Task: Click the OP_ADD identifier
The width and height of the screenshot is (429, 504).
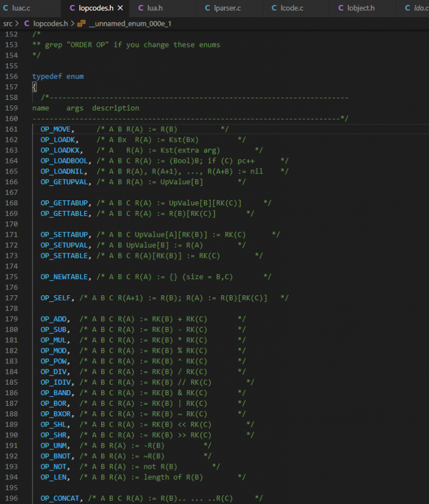Action: click(x=54, y=319)
